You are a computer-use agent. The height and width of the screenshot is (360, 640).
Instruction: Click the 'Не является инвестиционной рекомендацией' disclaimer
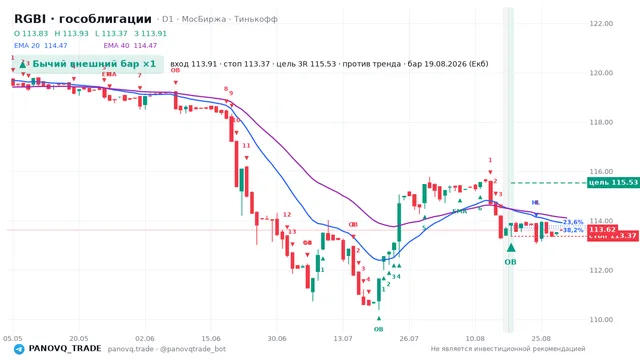(x=508, y=349)
